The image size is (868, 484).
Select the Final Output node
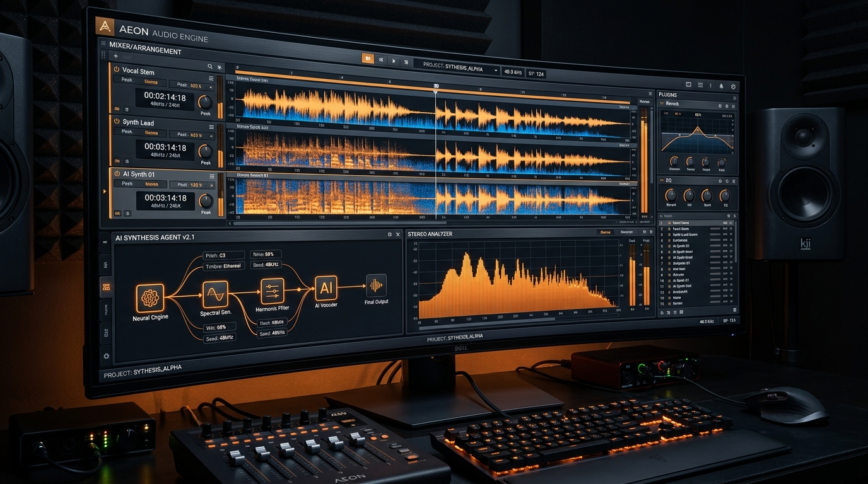[x=377, y=285]
